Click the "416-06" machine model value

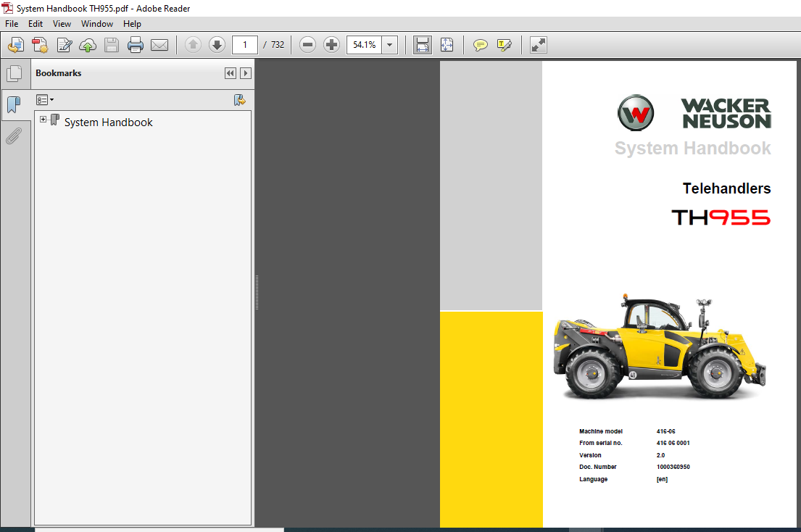(665, 431)
